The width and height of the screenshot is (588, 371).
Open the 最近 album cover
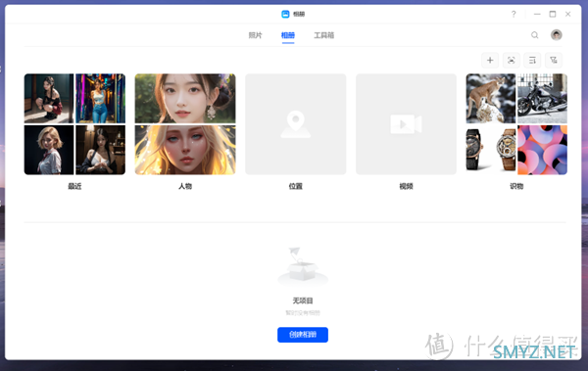pos(74,124)
